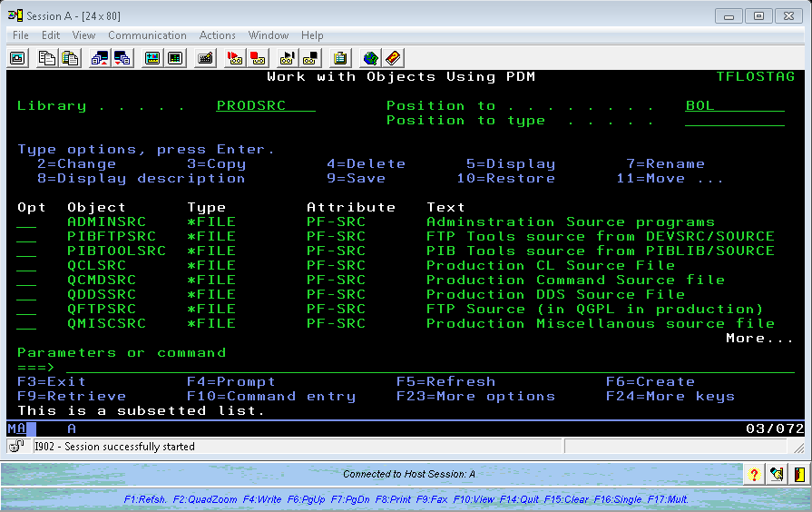This screenshot has width=812, height=512.
Task: Open the Actions menu
Action: 218,35
